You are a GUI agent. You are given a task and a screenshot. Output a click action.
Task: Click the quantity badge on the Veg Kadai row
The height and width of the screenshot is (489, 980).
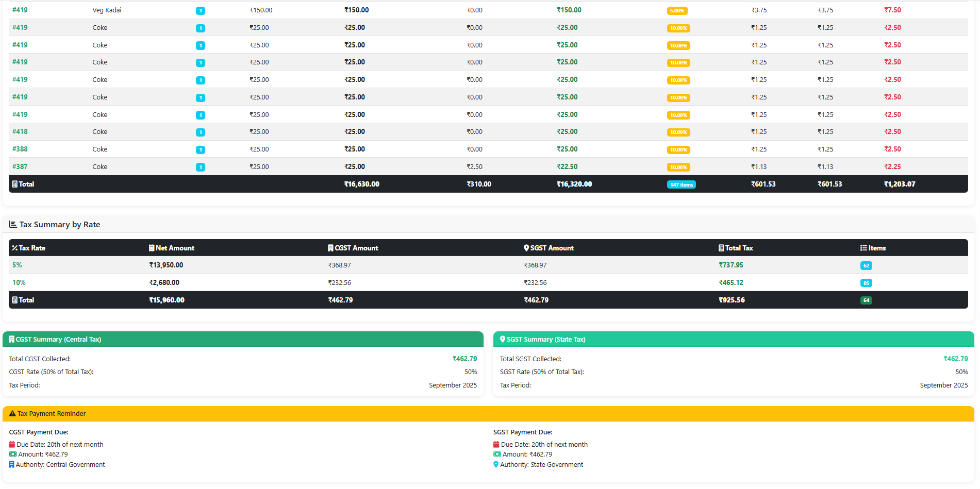coord(201,10)
